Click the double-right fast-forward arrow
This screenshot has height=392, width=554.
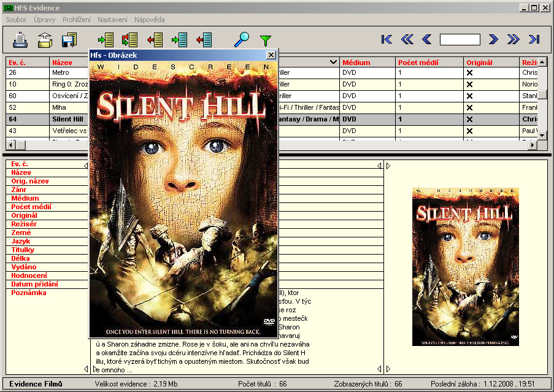click(x=513, y=39)
